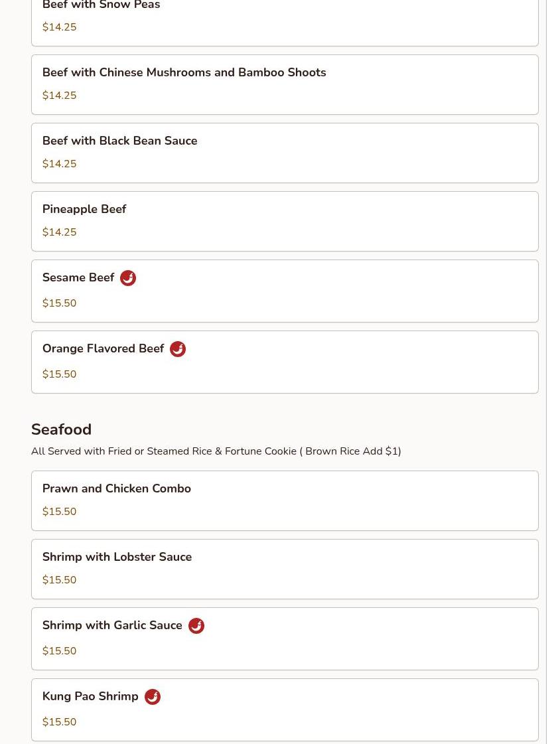Click the Seafood rice and fortune cookie note
The width and height of the screenshot is (560, 744).
point(216,451)
